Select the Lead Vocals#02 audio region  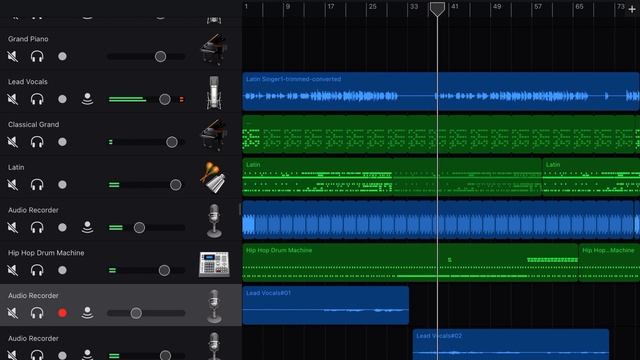(511, 344)
